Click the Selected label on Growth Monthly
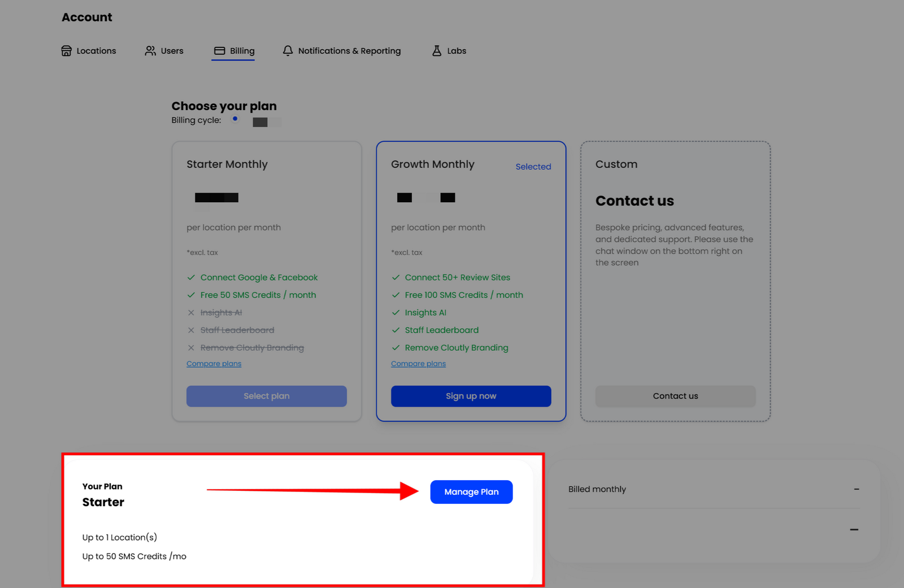Image resolution: width=904 pixels, height=588 pixels. (533, 167)
